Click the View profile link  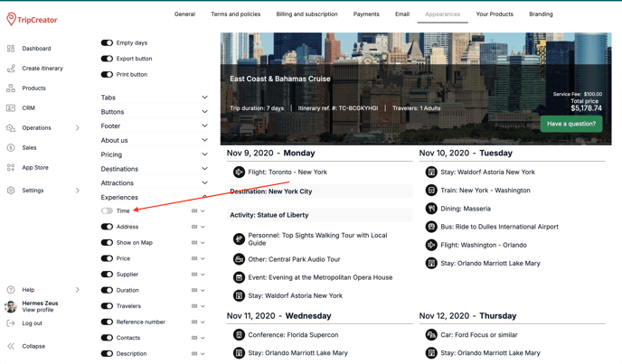(x=38, y=310)
